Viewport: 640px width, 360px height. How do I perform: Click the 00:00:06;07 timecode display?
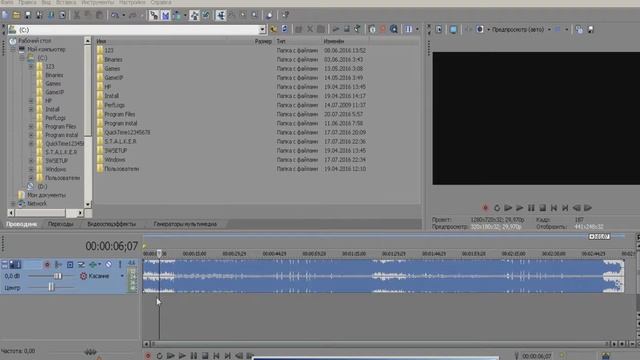[111, 246]
